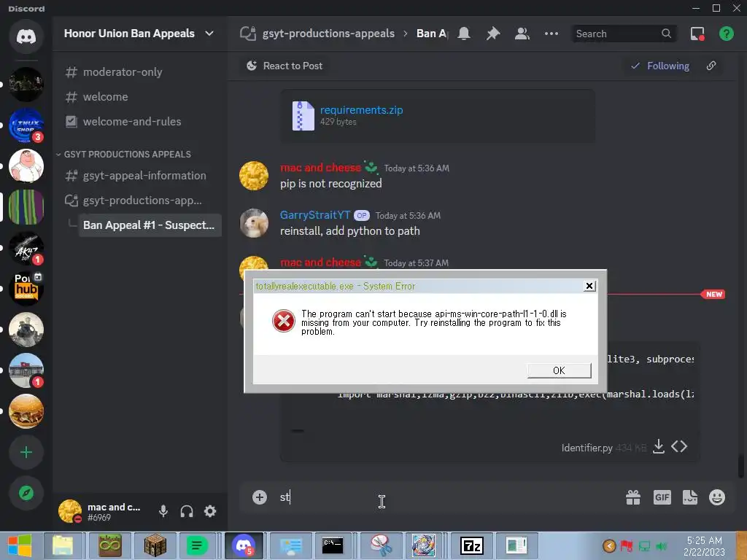This screenshot has width=747, height=560.
Task: Open the requirements.zip file link
Action: (362, 110)
